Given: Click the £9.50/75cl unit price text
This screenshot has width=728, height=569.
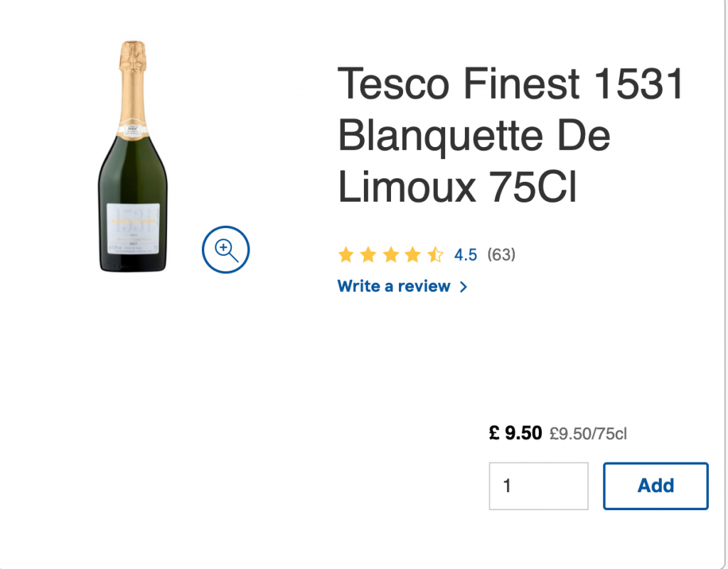Looking at the screenshot, I should coord(588,433).
